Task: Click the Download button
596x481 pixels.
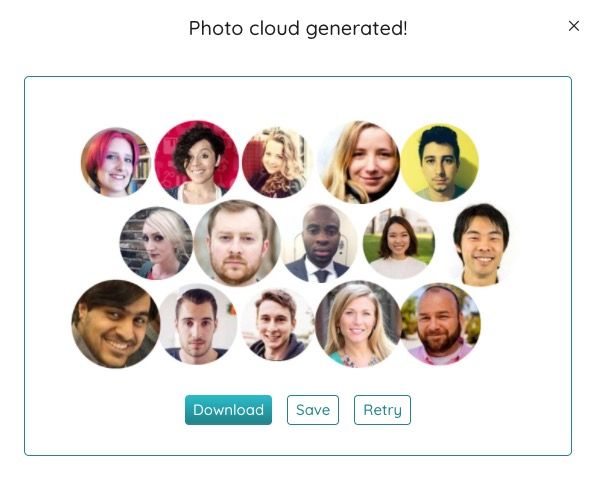Action: coord(228,410)
